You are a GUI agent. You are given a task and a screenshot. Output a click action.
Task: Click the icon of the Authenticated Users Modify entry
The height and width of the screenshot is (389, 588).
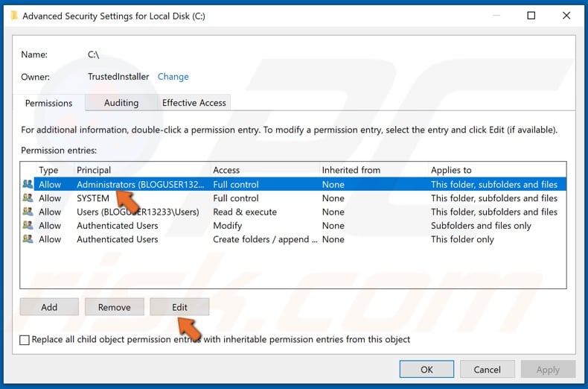(28, 225)
